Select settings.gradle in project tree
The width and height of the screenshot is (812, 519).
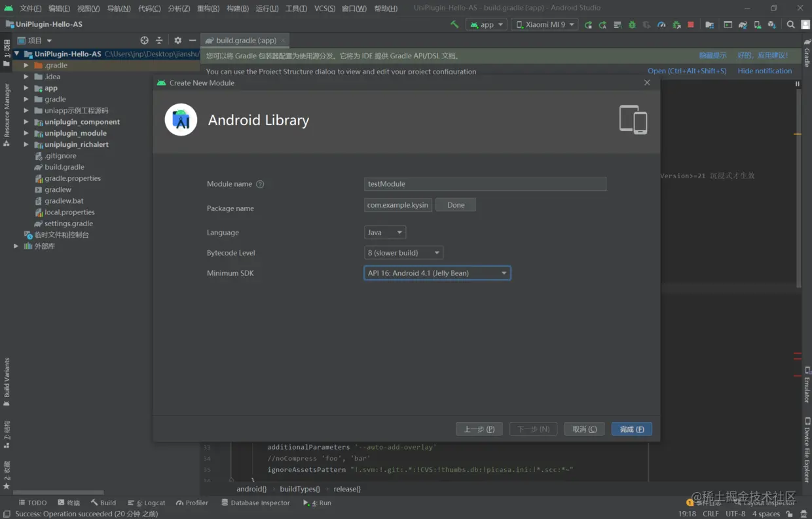tap(68, 223)
